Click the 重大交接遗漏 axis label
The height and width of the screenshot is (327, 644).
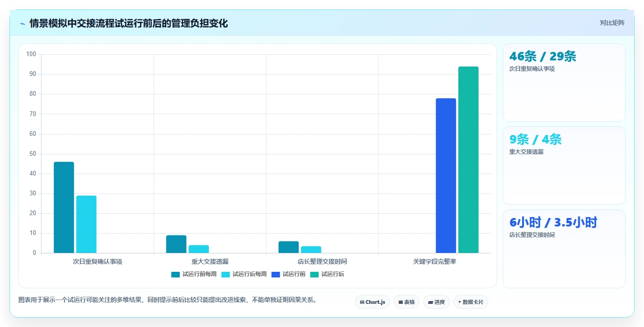[210, 261]
